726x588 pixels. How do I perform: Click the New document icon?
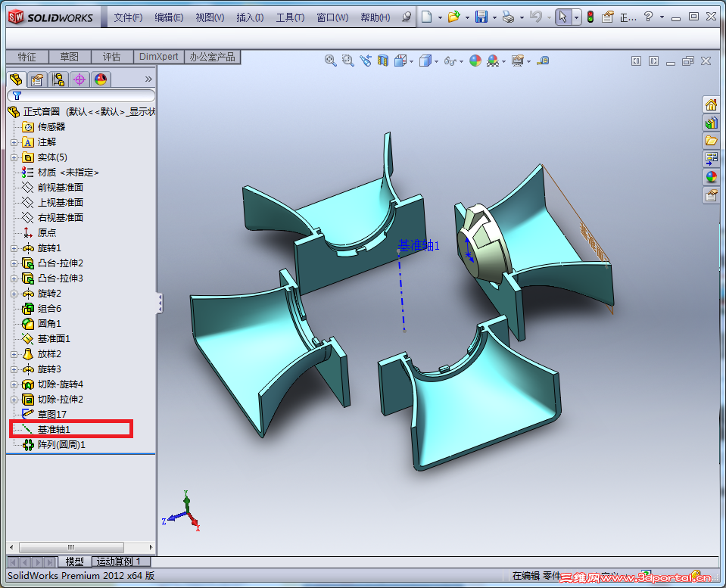[426, 17]
